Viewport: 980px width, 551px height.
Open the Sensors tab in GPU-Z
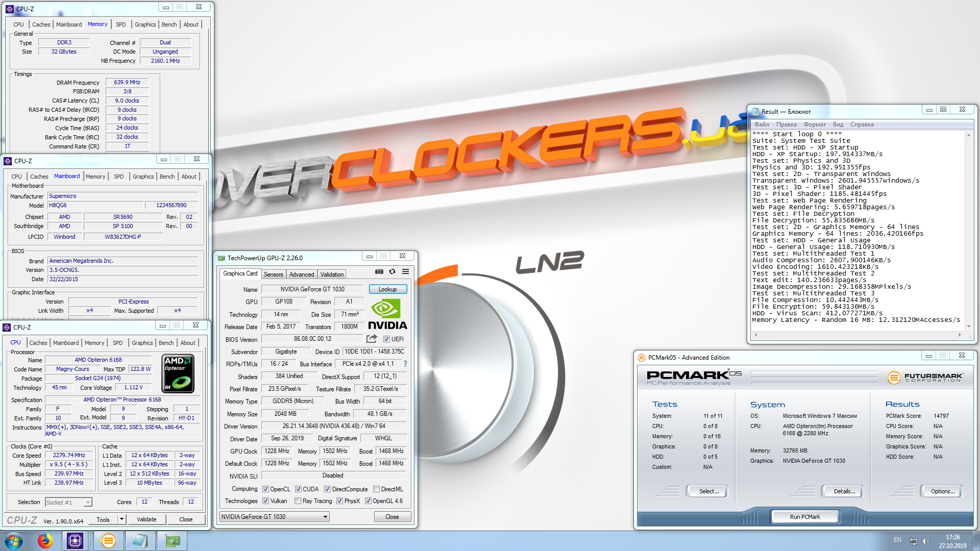tap(273, 274)
